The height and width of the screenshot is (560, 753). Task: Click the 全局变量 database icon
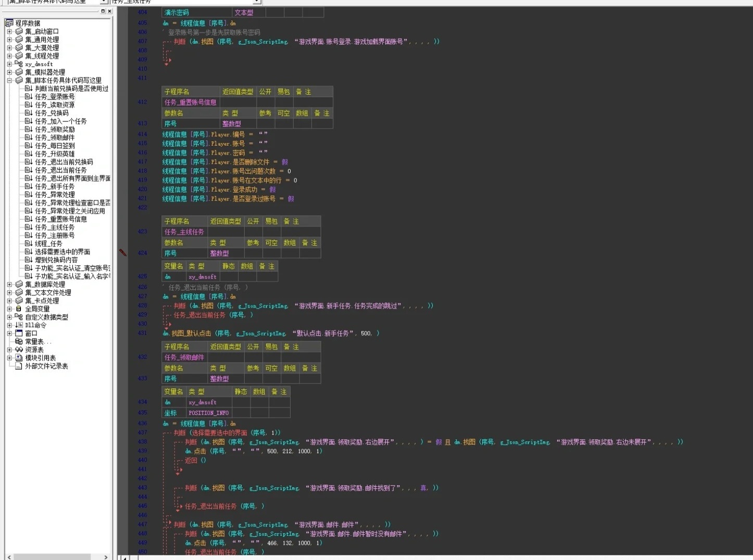coord(19,309)
